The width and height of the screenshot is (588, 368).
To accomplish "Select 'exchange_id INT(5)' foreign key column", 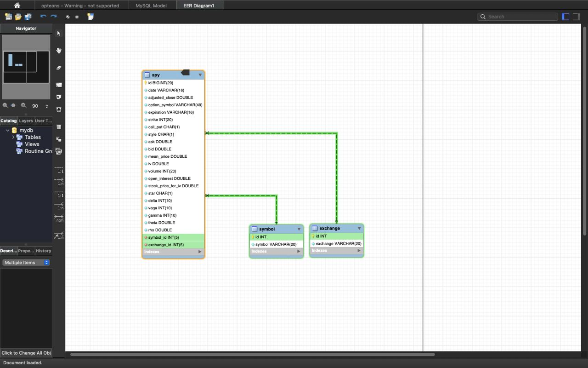I will 173,245.
